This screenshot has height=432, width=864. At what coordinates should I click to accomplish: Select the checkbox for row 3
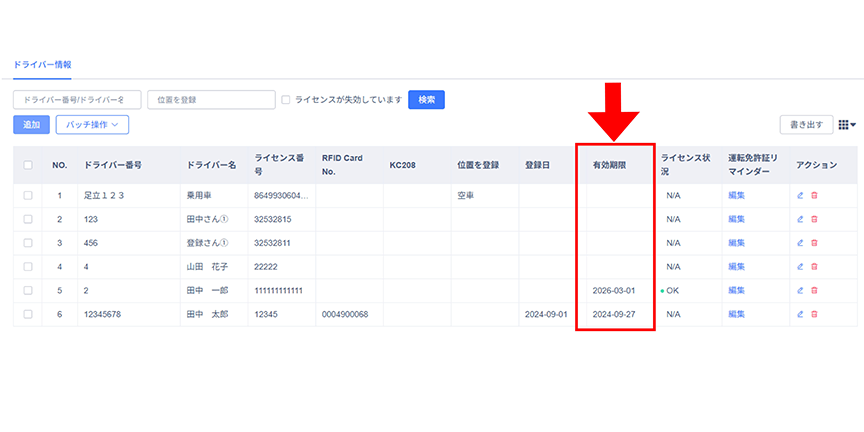click(x=28, y=243)
